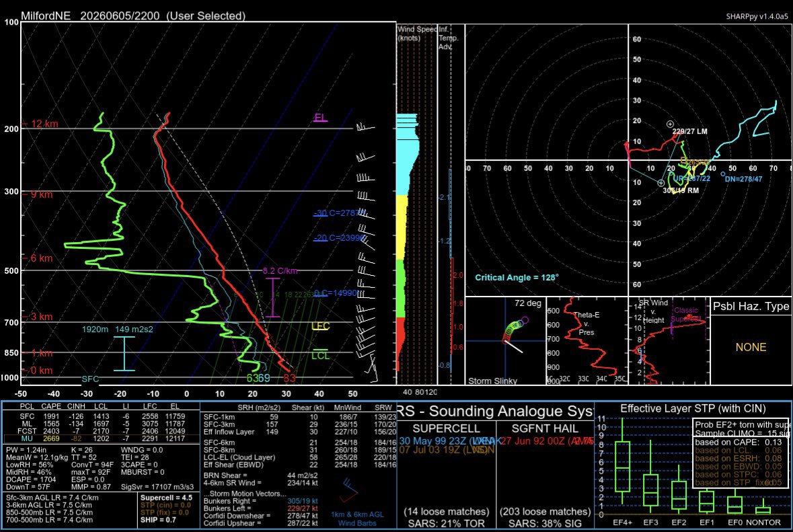Click the UP=287/22 Corfidi vector label

point(692,178)
